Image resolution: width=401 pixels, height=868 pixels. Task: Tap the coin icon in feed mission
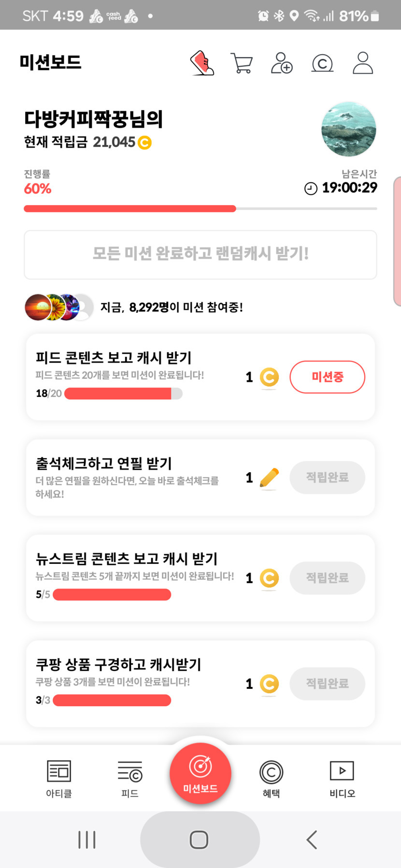269,377
